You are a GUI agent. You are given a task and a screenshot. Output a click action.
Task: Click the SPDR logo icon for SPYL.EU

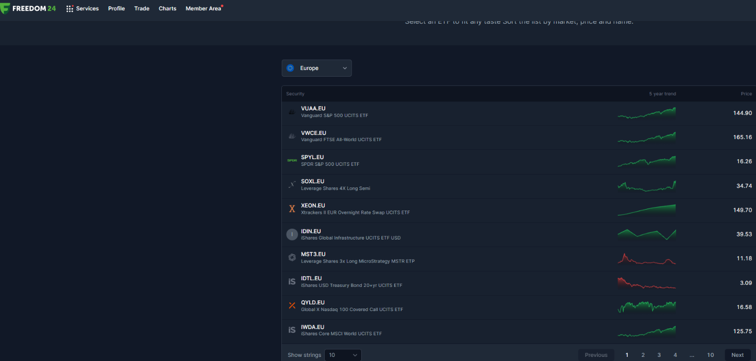(292, 160)
